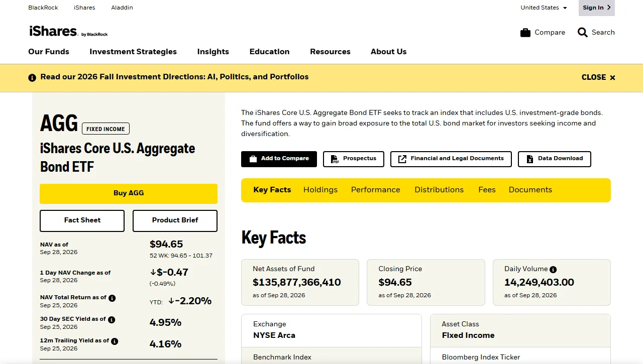Screen dimensions: 643x364
Task: Close the Fall Investment Directions banner
Action: tap(598, 77)
